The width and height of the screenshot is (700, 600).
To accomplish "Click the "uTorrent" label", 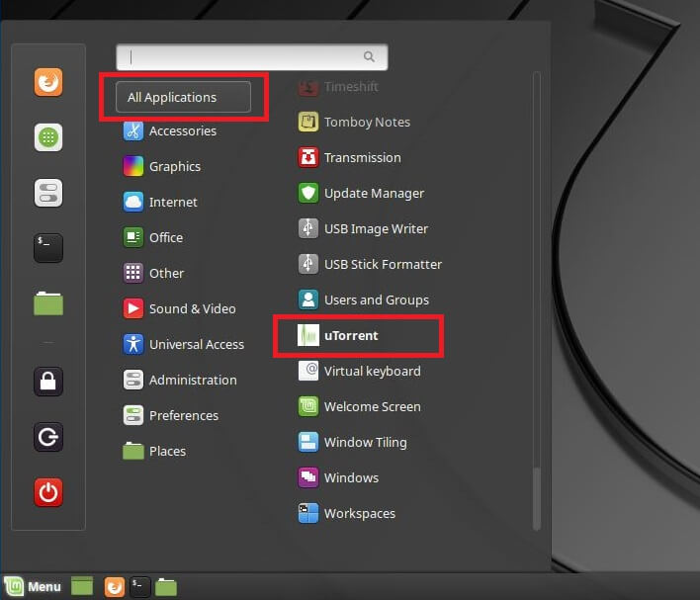I will (351, 335).
